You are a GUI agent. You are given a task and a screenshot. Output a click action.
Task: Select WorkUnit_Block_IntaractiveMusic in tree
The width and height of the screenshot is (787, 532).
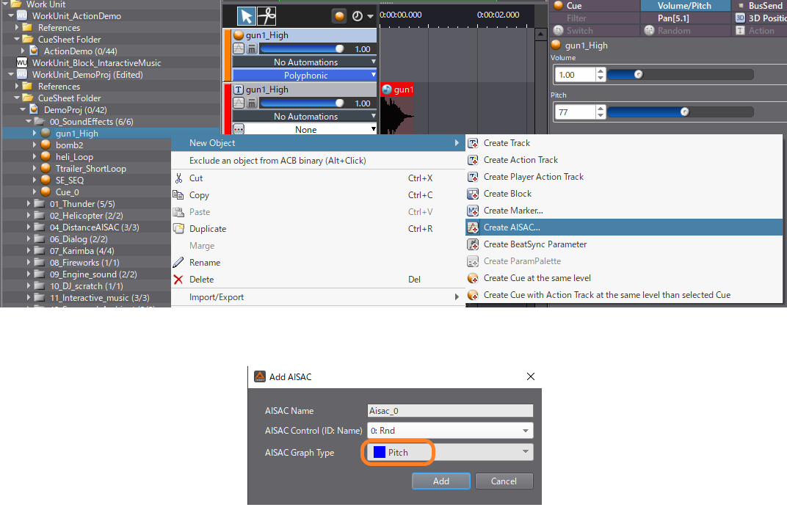96,62
